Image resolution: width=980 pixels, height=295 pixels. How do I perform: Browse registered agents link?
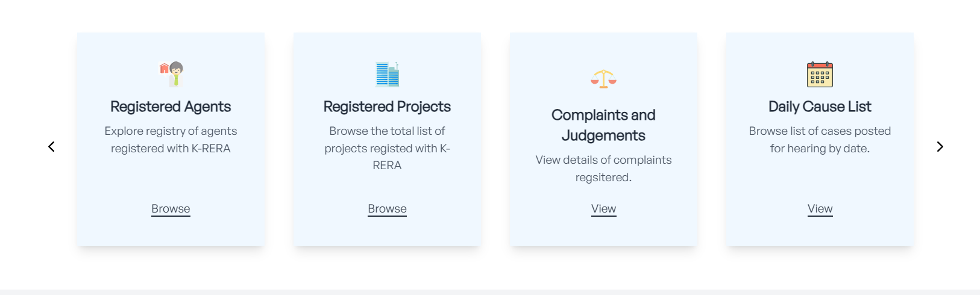pyautogui.click(x=171, y=209)
